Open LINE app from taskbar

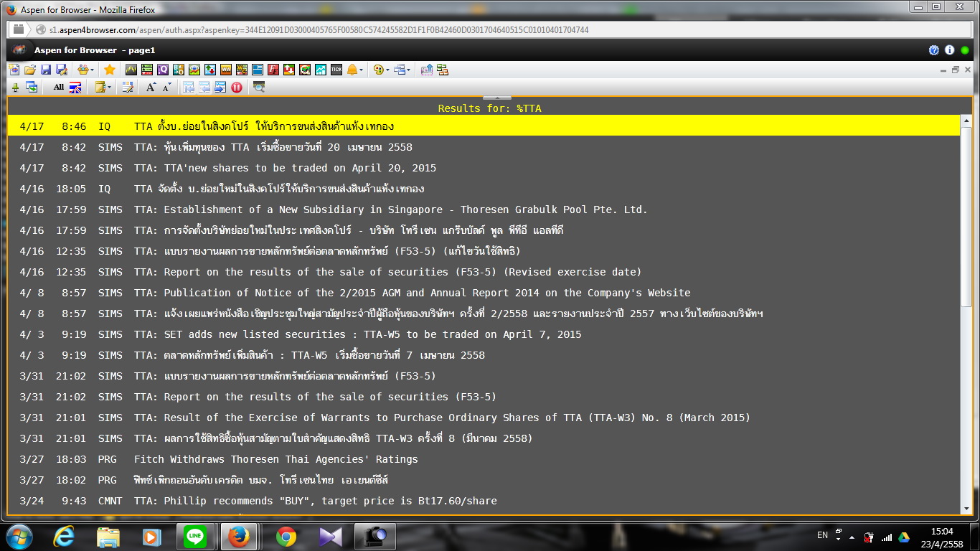(x=195, y=537)
